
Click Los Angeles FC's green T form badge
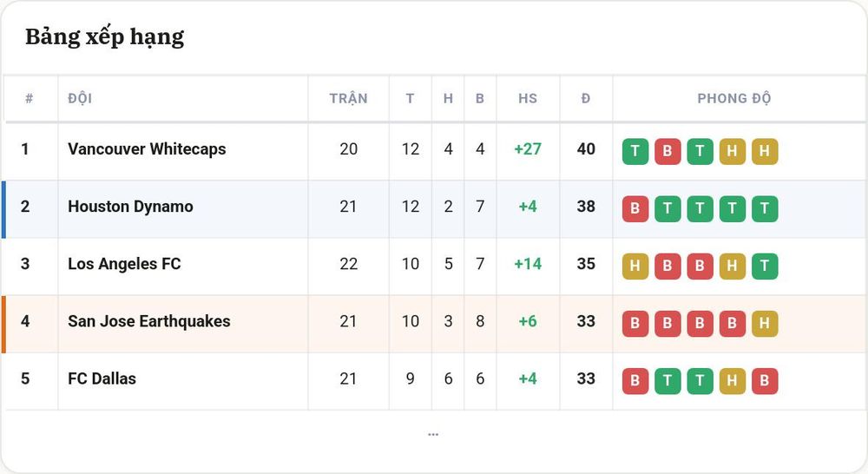[x=765, y=266]
